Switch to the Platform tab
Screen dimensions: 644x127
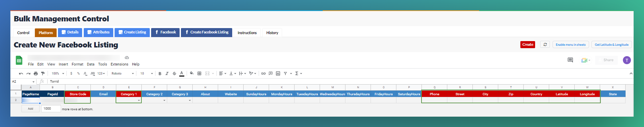46,33
